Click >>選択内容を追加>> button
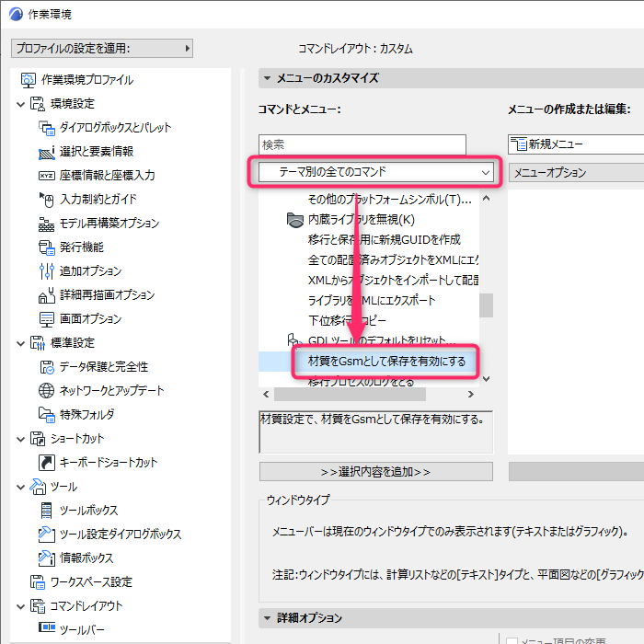644x644 pixels. [x=375, y=471]
